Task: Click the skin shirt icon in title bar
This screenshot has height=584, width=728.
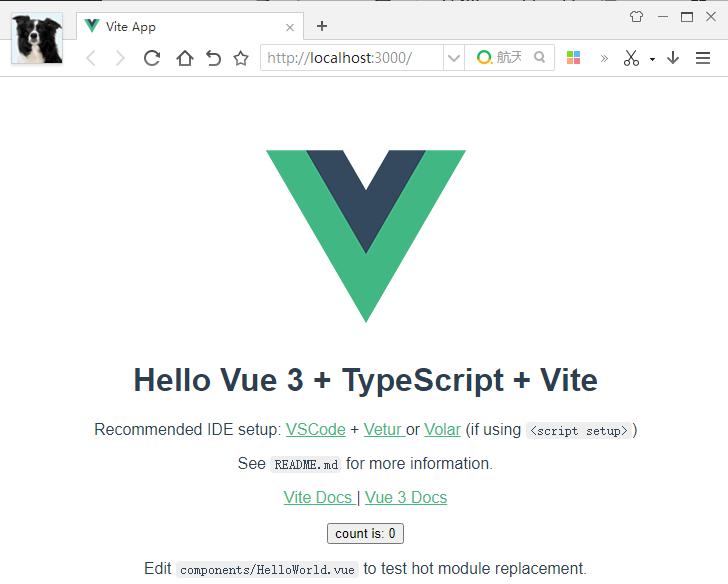Action: [x=637, y=17]
